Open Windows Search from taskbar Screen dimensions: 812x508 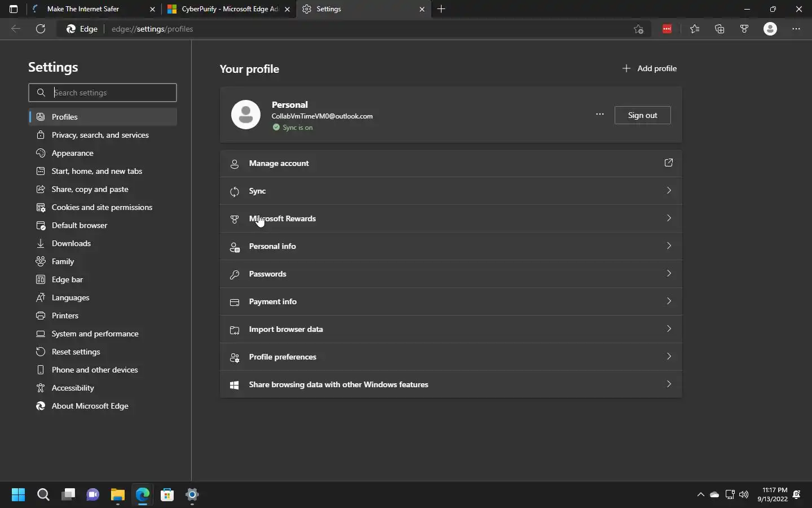coord(43,495)
